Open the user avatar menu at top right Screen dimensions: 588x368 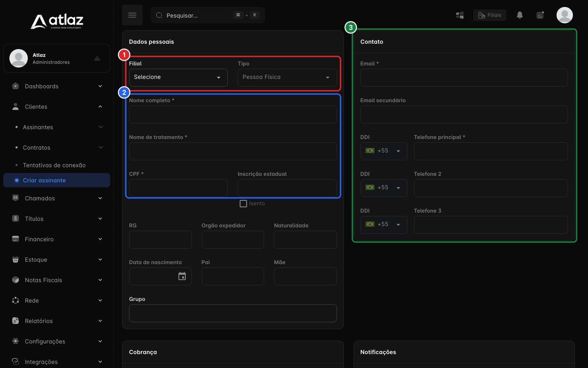[x=565, y=15]
